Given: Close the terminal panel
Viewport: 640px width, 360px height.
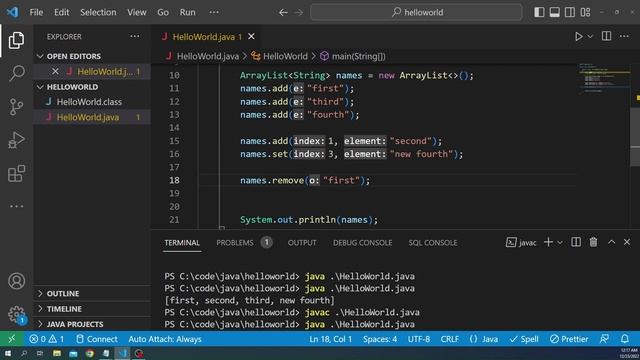Looking at the screenshot, I should pyautogui.click(x=627, y=242).
